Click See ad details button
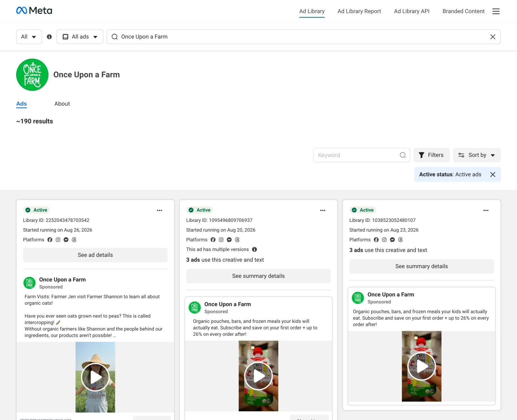Viewport: 517px width, 420px height. [95, 255]
